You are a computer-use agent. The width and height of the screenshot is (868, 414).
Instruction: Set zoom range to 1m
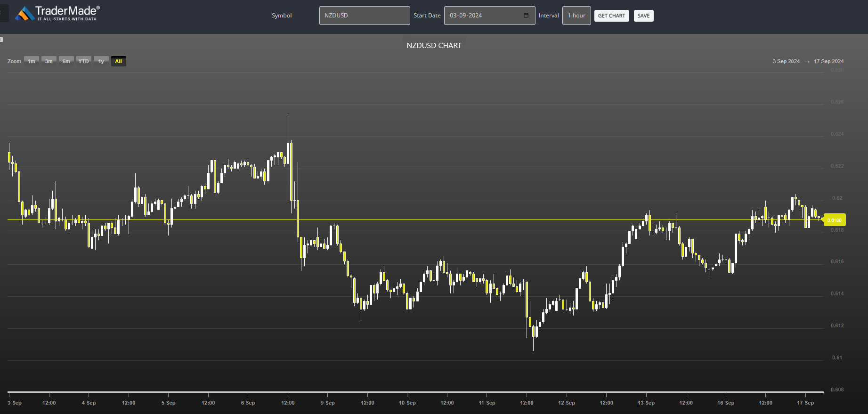coord(32,61)
